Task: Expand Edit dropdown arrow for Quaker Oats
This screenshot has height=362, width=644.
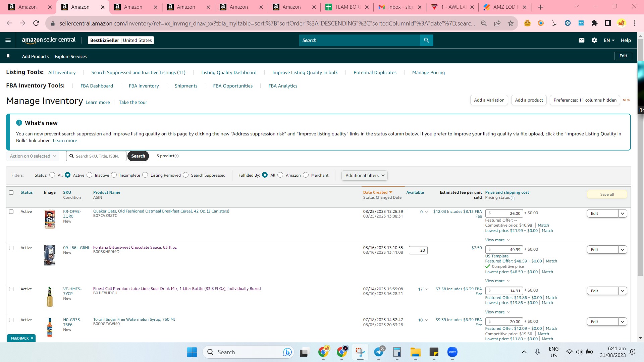Action: tap(623, 214)
